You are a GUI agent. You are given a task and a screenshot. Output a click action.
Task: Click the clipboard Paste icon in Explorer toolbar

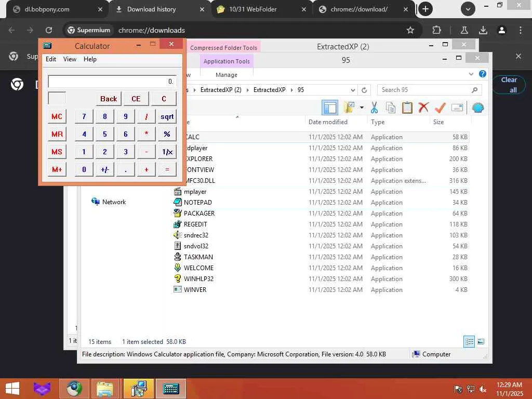click(x=407, y=108)
